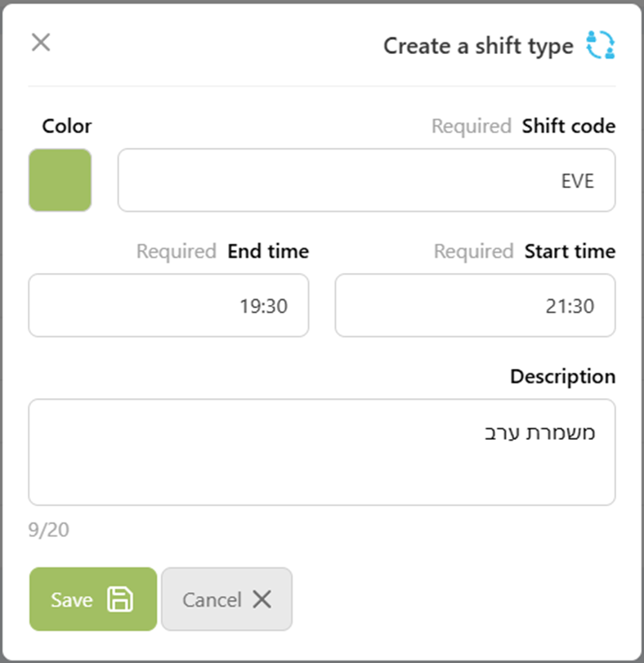
Task: Click the floppy disk icon on Save
Action: click(x=120, y=599)
